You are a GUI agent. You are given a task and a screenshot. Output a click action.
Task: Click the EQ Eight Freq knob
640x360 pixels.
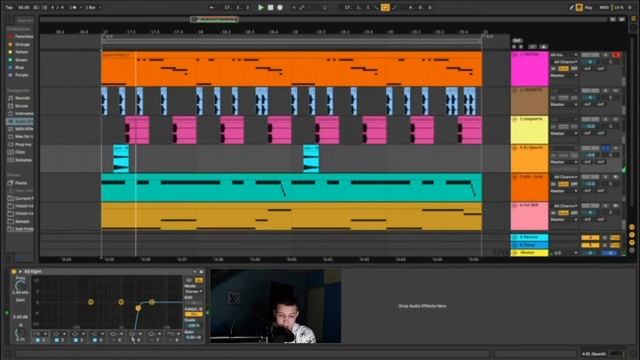[20, 286]
